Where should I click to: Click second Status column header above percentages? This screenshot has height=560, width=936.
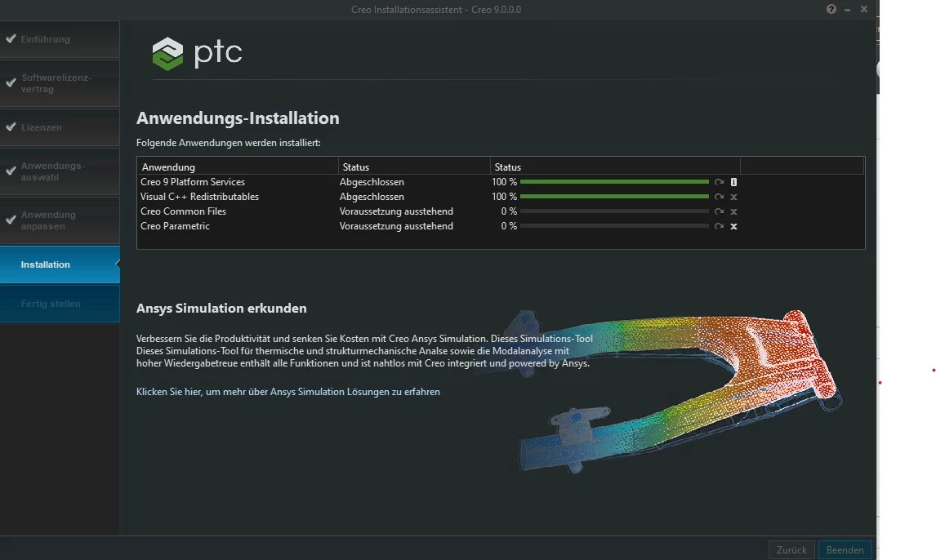click(615, 167)
